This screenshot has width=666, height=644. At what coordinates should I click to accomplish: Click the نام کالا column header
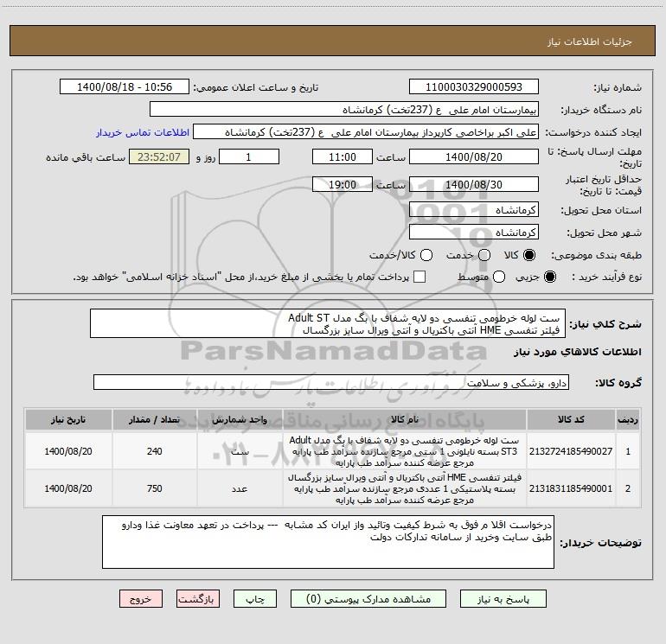click(x=405, y=419)
